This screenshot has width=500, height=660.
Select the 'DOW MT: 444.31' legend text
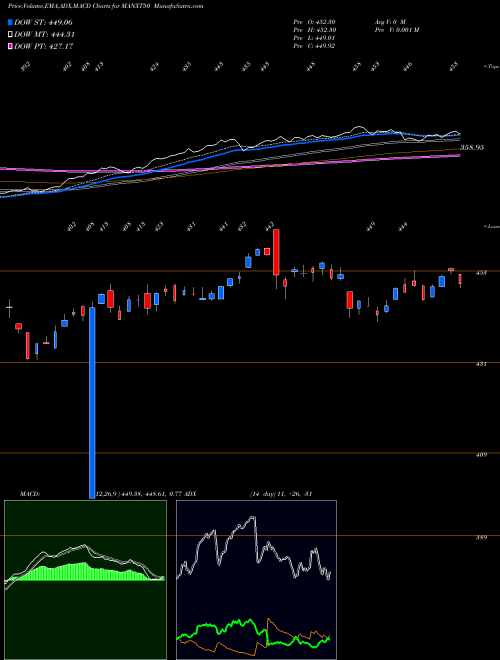pyautogui.click(x=45, y=35)
